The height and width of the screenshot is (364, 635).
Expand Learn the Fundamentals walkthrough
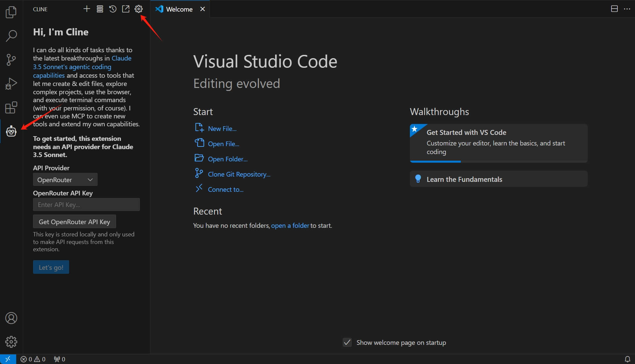pos(498,179)
